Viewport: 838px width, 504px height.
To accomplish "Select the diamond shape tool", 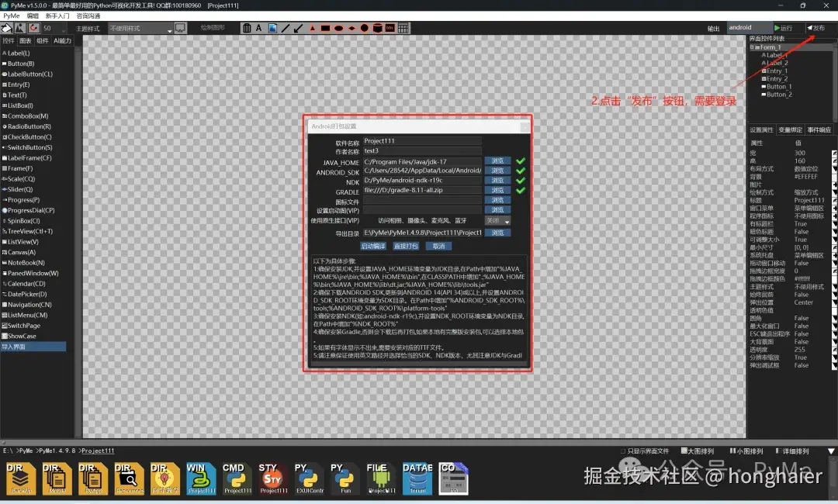I will 351,28.
